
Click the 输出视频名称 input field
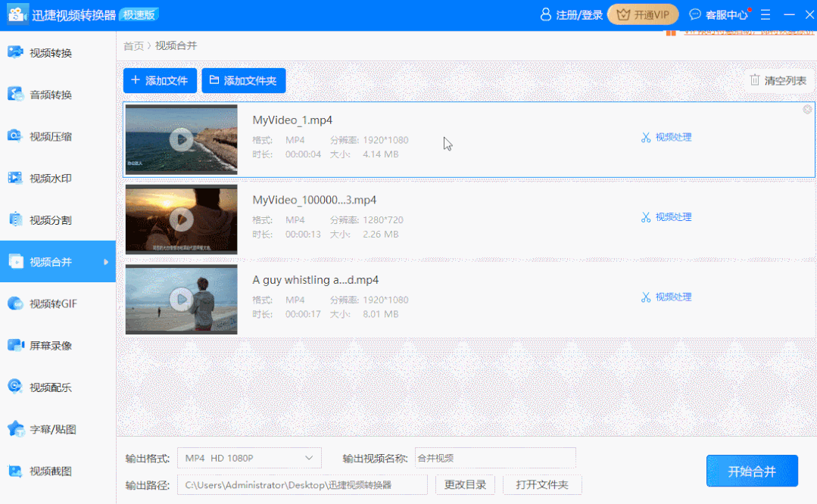coord(495,458)
